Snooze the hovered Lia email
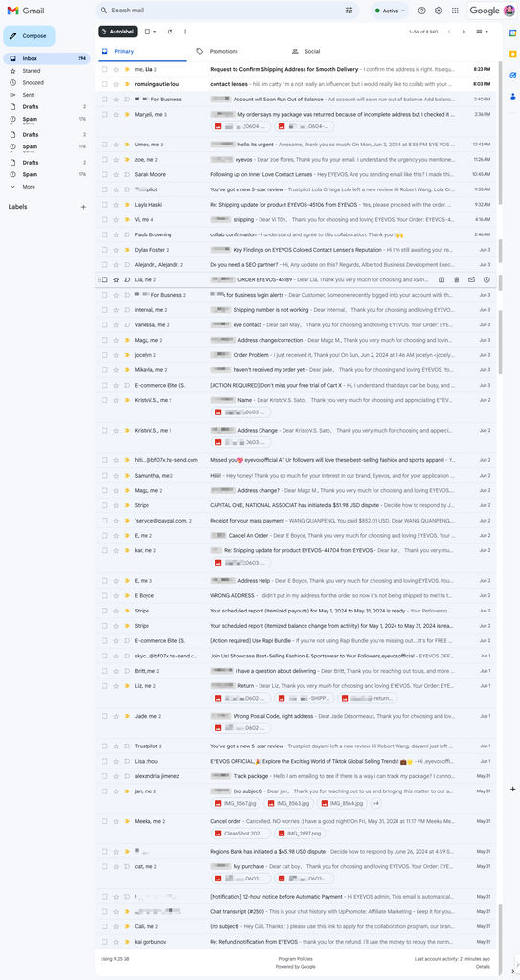This screenshot has height=980, width=520. (486, 280)
